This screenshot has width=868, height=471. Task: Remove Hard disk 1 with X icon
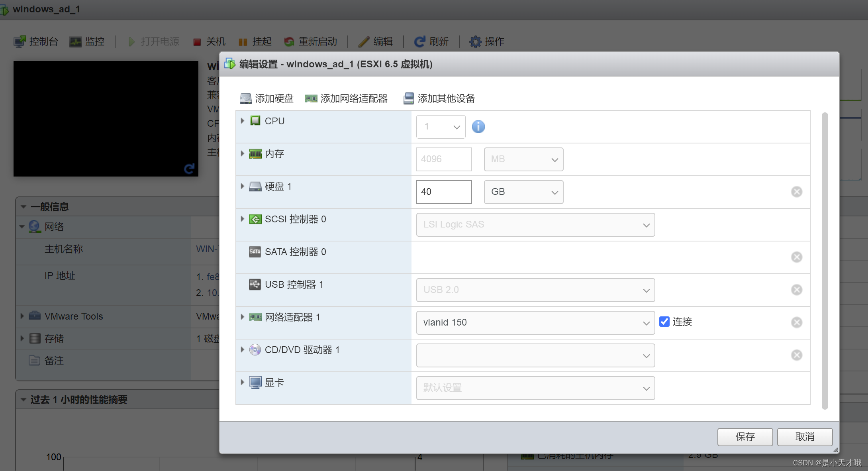(x=796, y=192)
